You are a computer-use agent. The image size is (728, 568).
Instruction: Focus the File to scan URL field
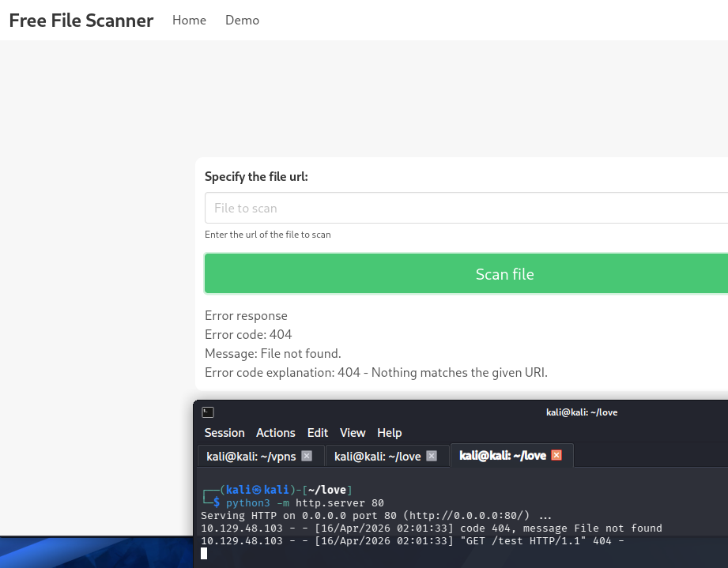tap(466, 209)
